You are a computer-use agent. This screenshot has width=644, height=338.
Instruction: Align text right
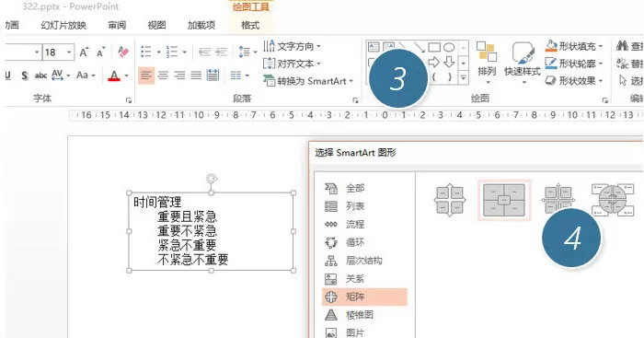tap(179, 76)
